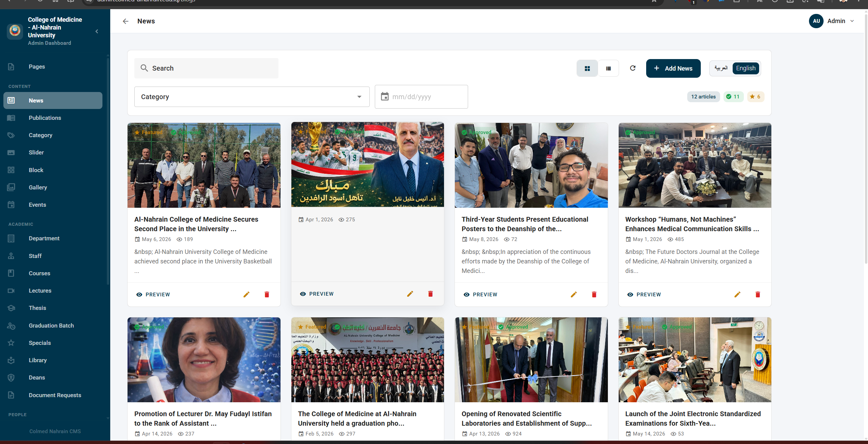868x444 pixels.
Task: Edit the basketball second place article
Action: coord(247,295)
